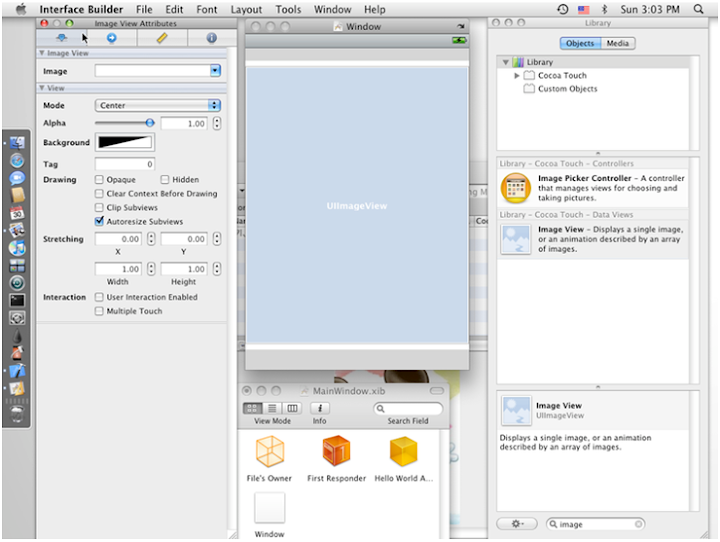Open input source flag menu

(x=584, y=9)
